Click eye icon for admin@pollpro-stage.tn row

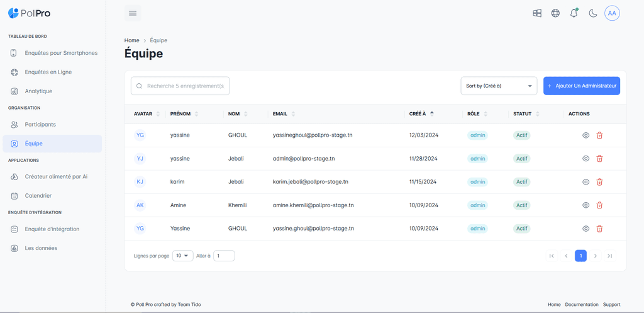586,159
